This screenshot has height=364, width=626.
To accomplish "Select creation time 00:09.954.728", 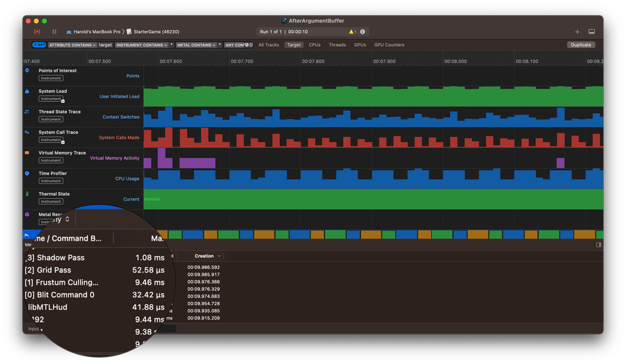I will click(203, 303).
